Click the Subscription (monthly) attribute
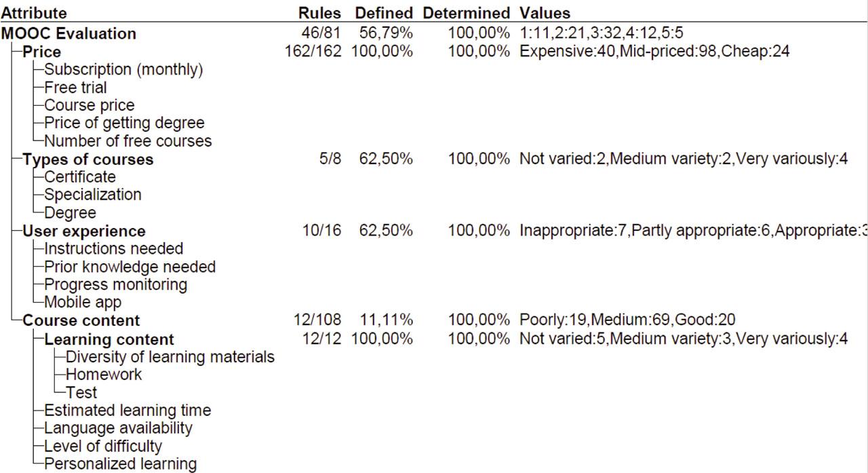The image size is (868, 473). pyautogui.click(x=123, y=69)
